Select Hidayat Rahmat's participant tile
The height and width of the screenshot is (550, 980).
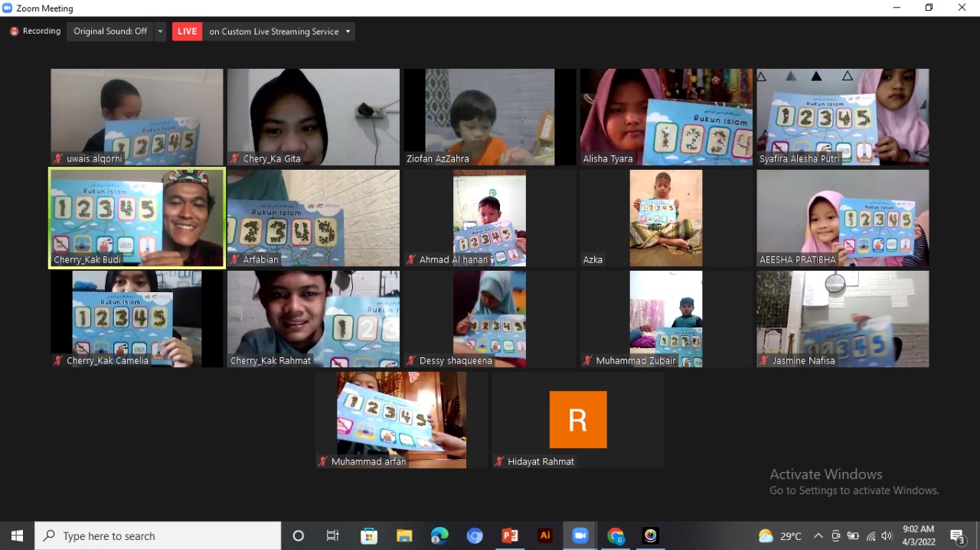coord(578,419)
